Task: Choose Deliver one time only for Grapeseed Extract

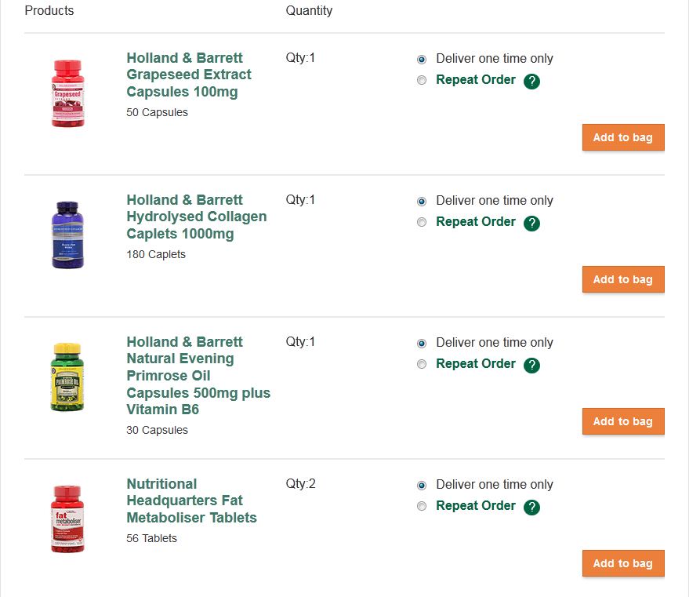Action: tap(422, 59)
